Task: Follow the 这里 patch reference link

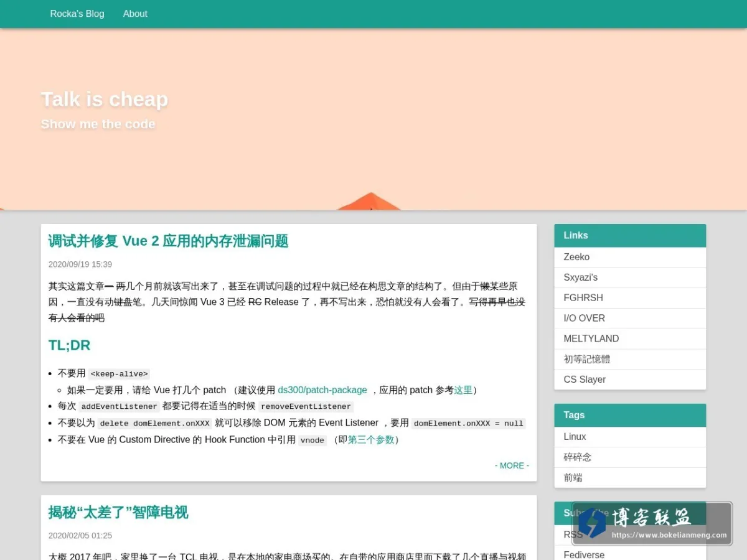Action: [463, 390]
